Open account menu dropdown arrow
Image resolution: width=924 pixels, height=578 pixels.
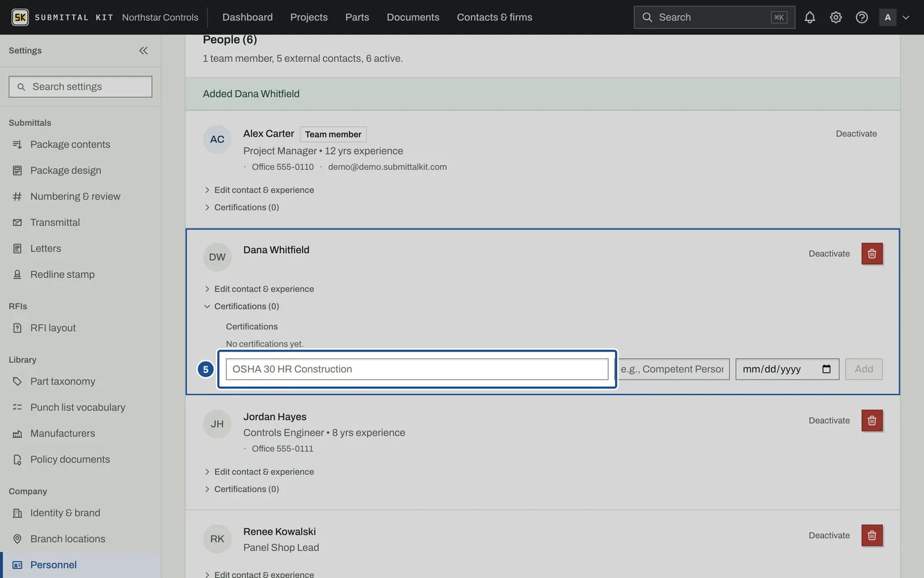pos(906,17)
